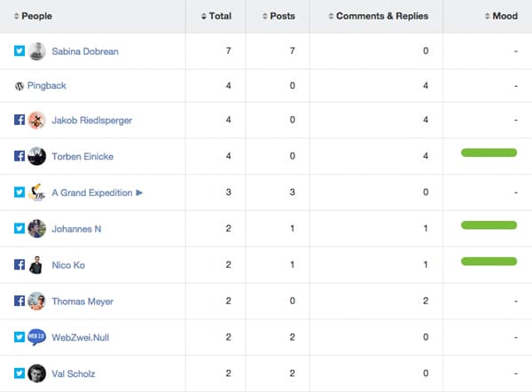The width and height of the screenshot is (532, 392).
Task: Open Val Scholz's profile link
Action: coord(74,373)
